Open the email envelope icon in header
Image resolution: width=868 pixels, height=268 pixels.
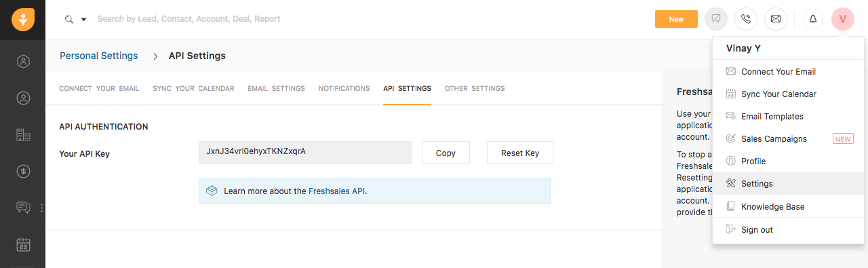776,19
